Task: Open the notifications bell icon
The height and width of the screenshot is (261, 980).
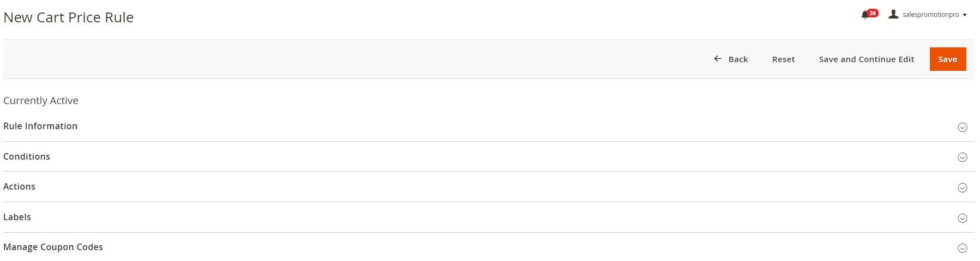Action: (864, 15)
